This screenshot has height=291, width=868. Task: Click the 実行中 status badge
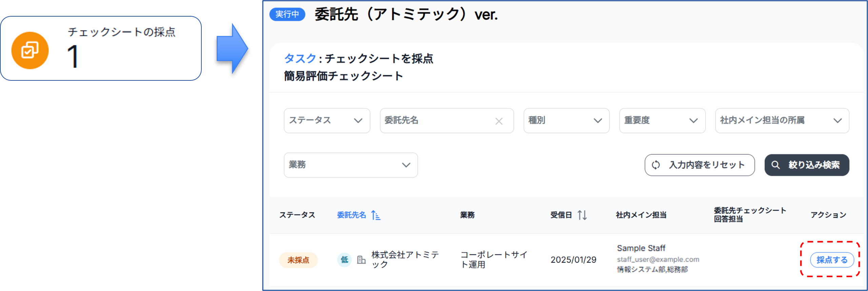click(x=287, y=14)
